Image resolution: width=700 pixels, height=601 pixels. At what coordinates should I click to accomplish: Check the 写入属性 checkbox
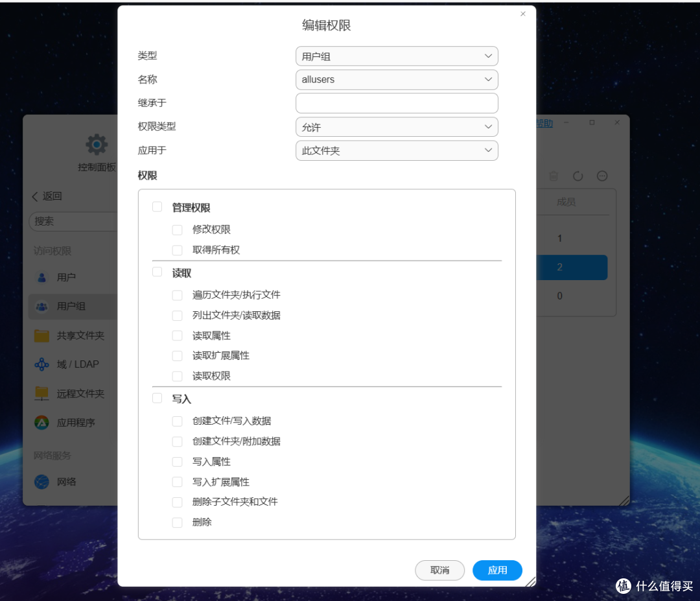tap(177, 462)
